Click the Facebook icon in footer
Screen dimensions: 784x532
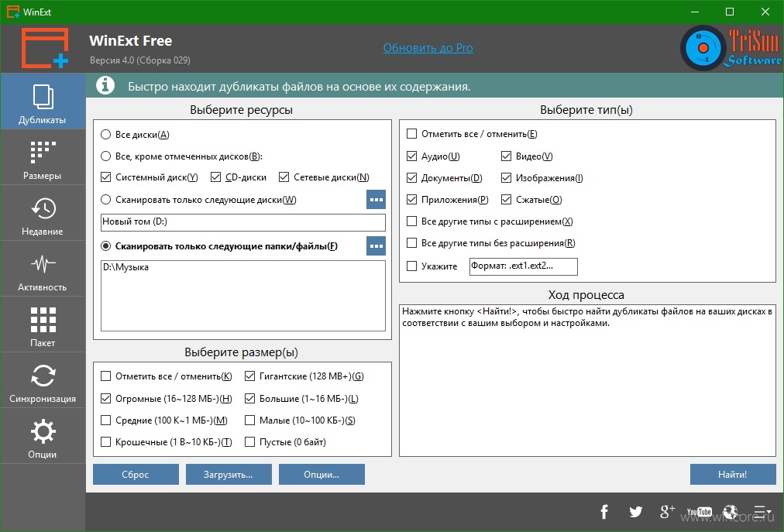(x=604, y=512)
